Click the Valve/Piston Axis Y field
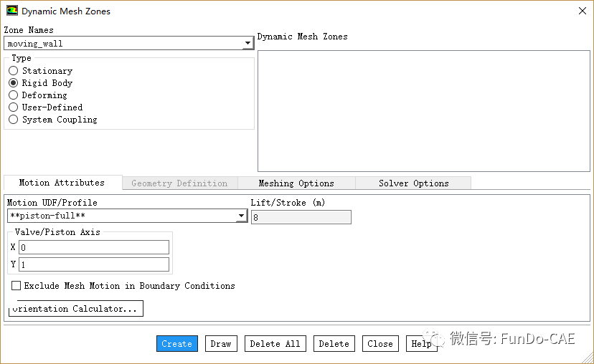The width and height of the screenshot is (594, 364). (x=94, y=264)
